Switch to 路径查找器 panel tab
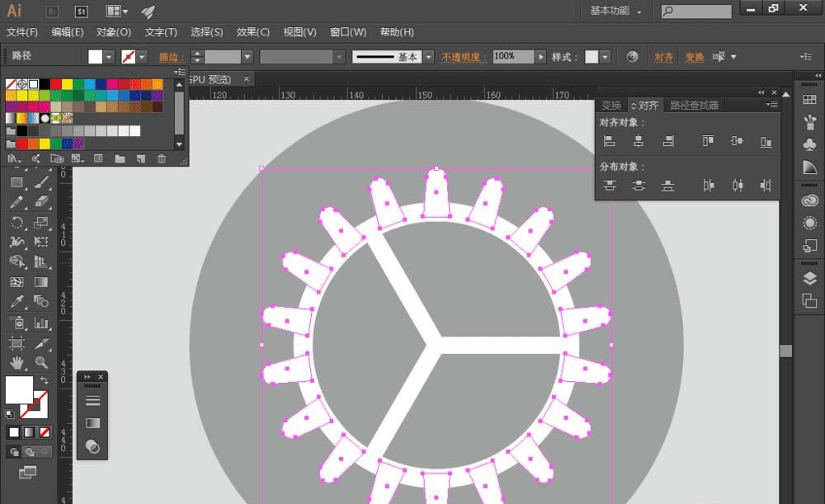This screenshot has height=504, width=825. [694, 106]
